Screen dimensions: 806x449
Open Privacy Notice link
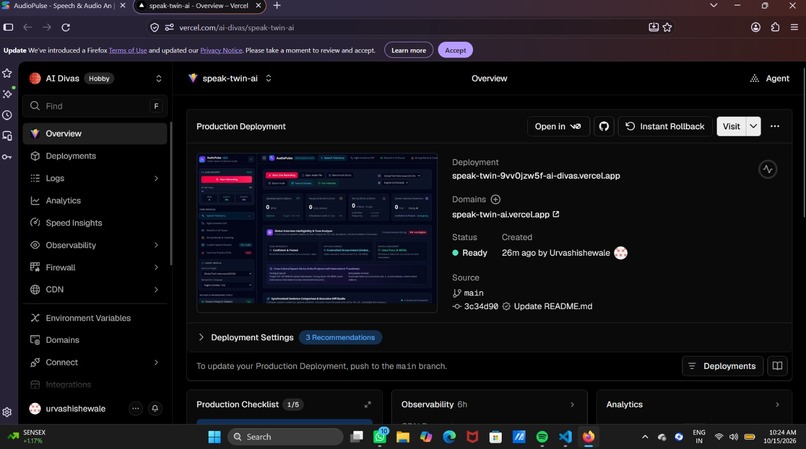point(221,50)
